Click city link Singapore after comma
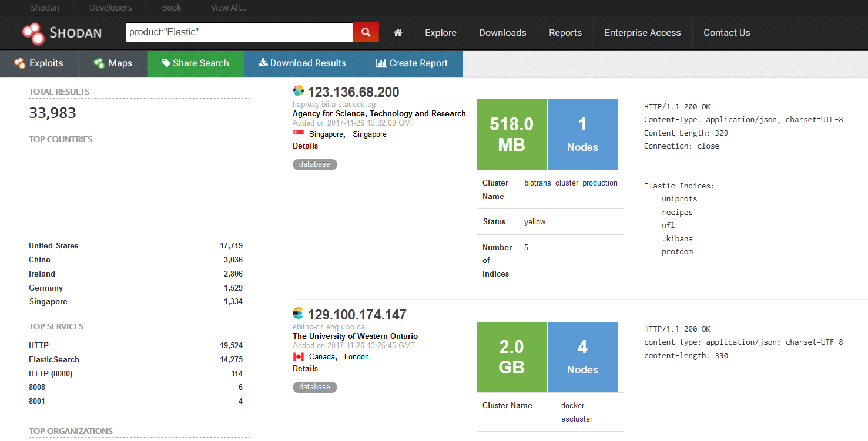The height and width of the screenshot is (441, 868). (x=370, y=134)
